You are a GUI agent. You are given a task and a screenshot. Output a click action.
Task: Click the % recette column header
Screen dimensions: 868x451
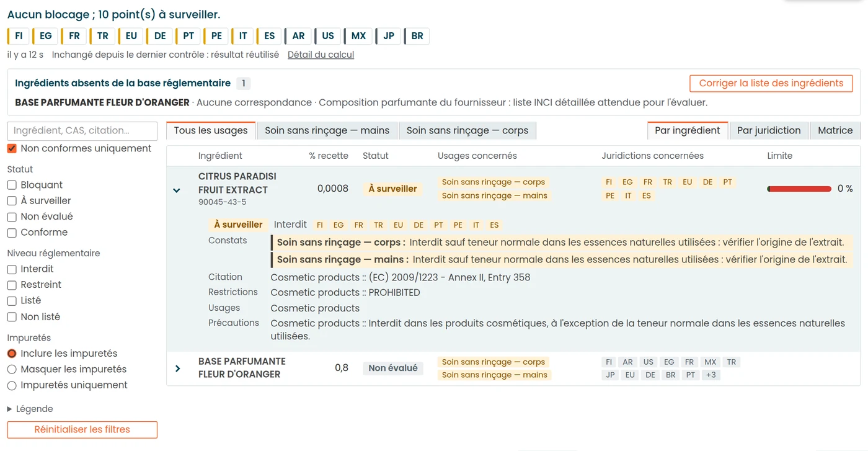point(329,156)
